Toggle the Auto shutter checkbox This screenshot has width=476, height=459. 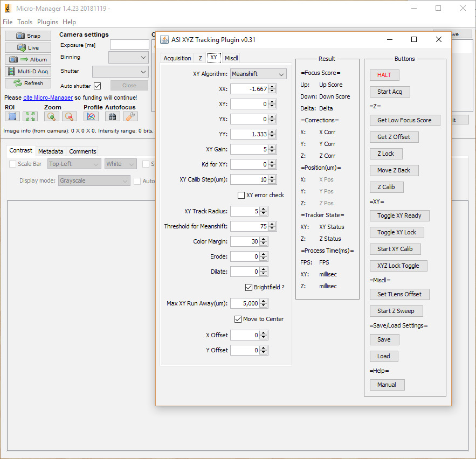click(x=97, y=86)
